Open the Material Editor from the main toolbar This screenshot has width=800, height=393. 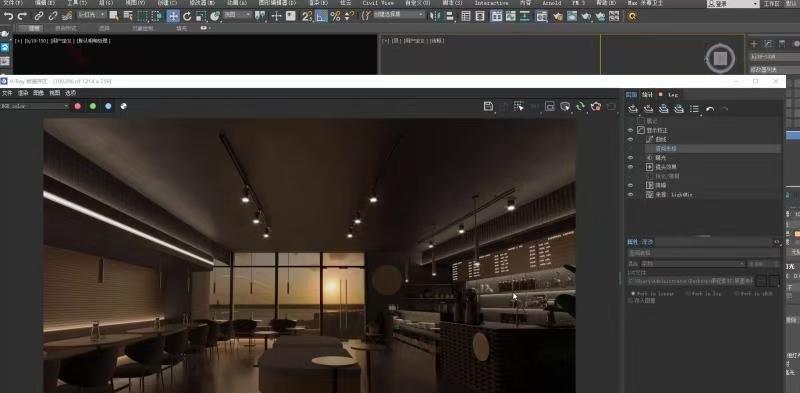point(558,16)
